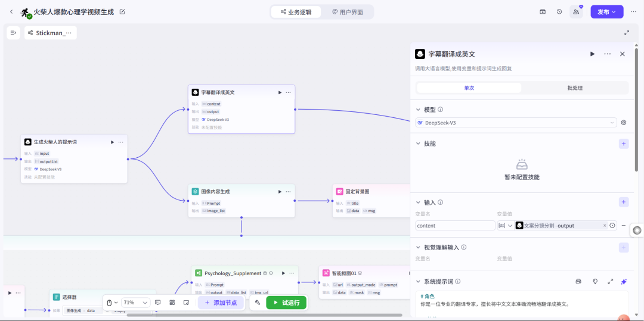Image resolution: width=644 pixels, height=321 pixels.
Task: Expand the system prompt editor
Action: click(610, 282)
